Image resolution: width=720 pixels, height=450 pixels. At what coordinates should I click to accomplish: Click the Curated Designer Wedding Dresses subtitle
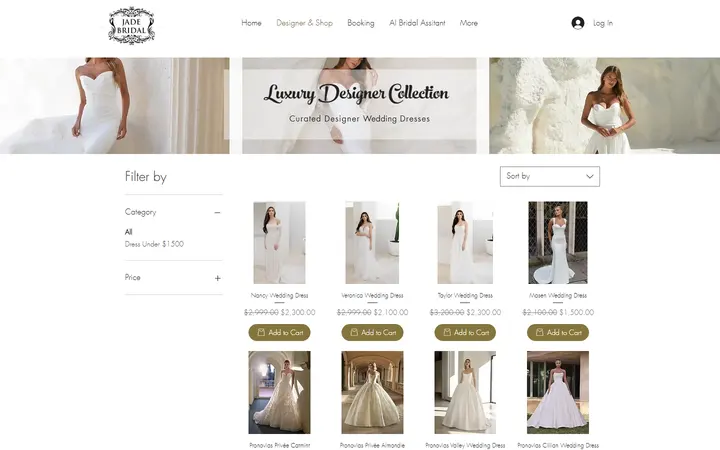coord(360,119)
